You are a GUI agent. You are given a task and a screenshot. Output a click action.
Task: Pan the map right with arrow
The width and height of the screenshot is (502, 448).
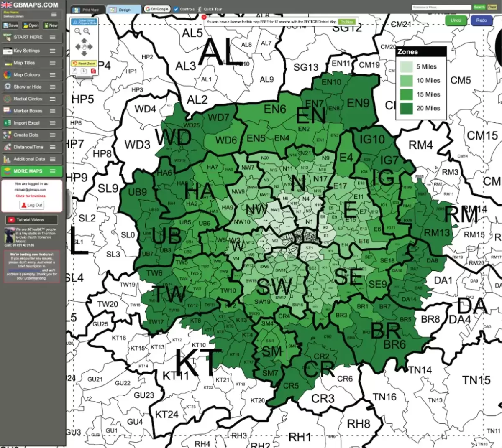pyautogui.click(x=90, y=47)
